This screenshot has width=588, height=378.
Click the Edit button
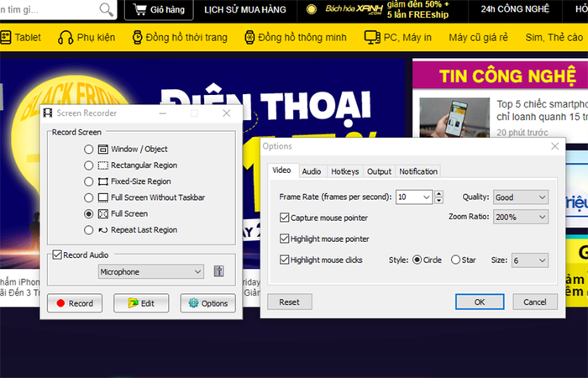[141, 303]
